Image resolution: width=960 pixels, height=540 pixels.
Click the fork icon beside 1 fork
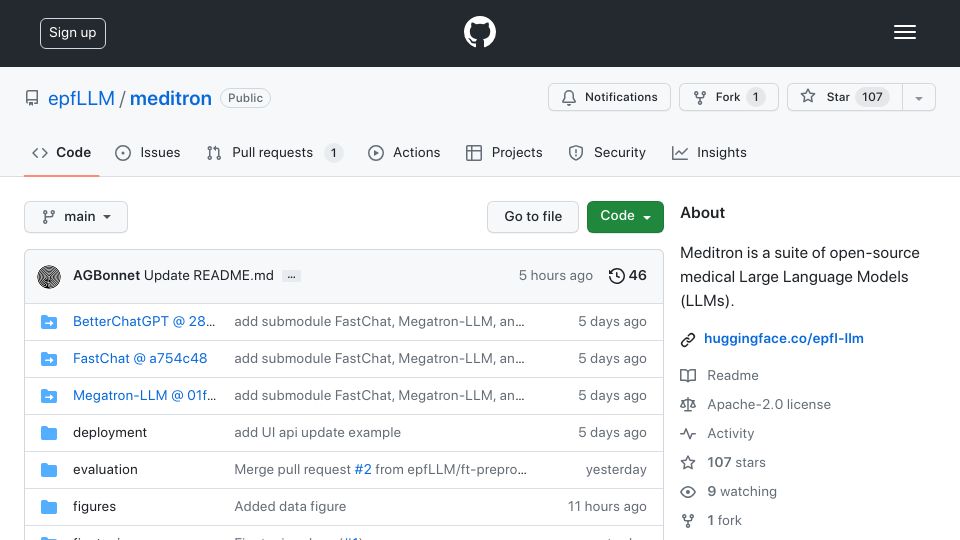click(x=688, y=521)
